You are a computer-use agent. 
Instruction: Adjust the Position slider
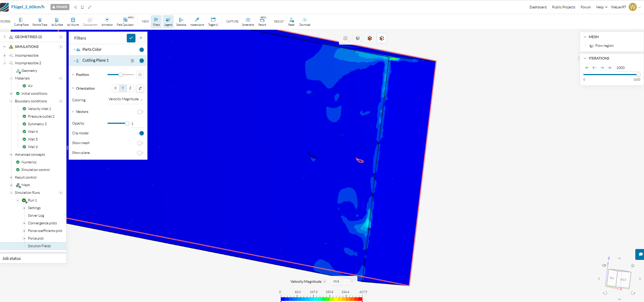121,75
